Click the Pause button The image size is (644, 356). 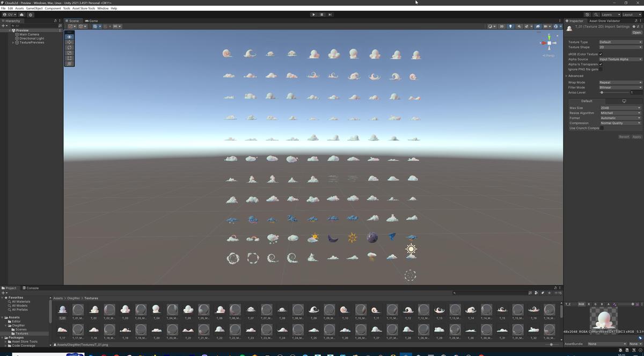(x=321, y=14)
